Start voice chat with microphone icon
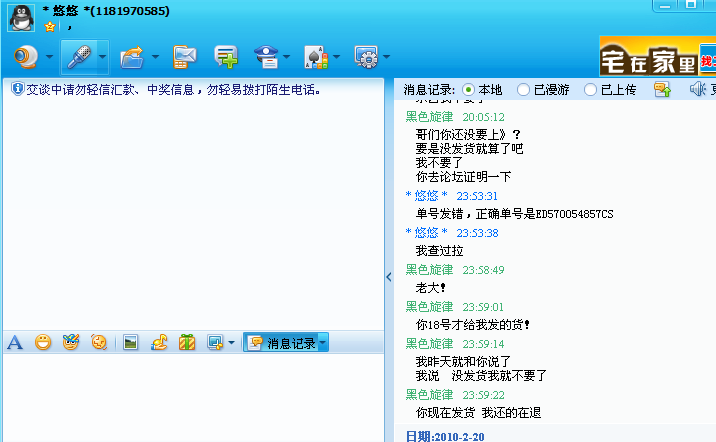 pos(79,57)
